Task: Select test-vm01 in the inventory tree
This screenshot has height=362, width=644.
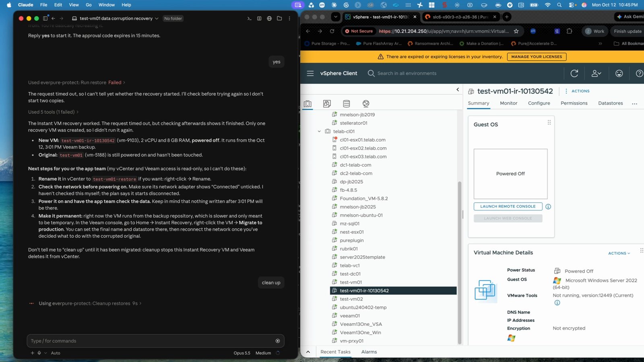Action: [351, 282]
